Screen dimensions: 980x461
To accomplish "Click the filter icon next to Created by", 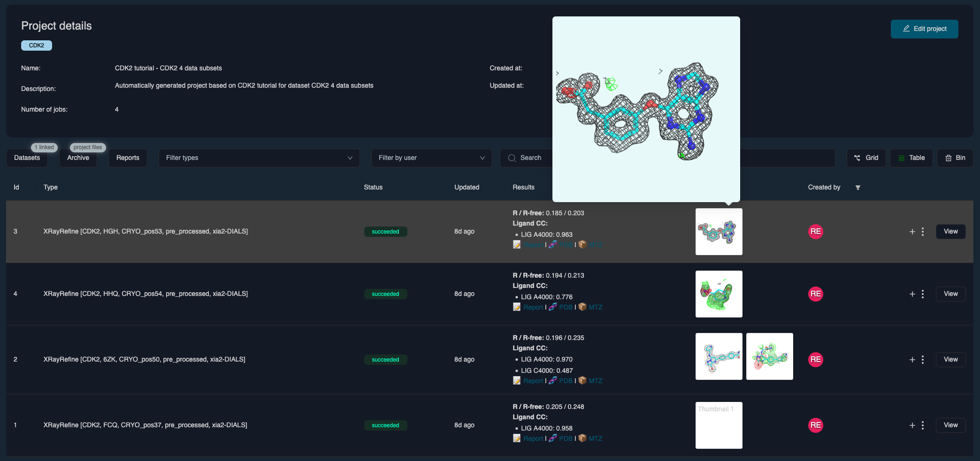I will coord(857,188).
